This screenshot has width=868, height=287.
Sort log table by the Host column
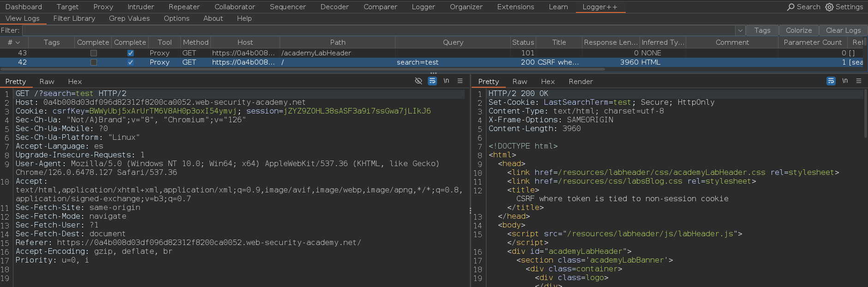(x=245, y=42)
